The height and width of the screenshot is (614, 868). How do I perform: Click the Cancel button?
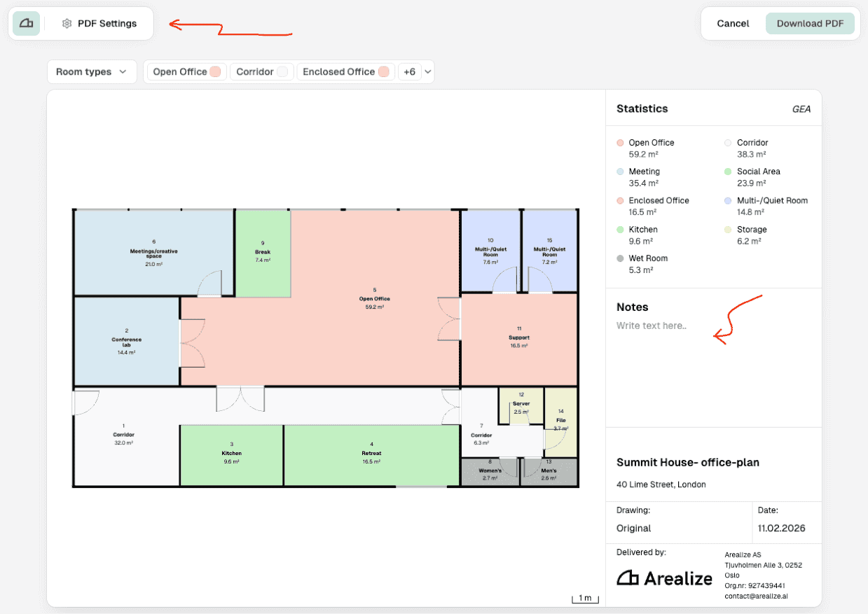pos(733,24)
